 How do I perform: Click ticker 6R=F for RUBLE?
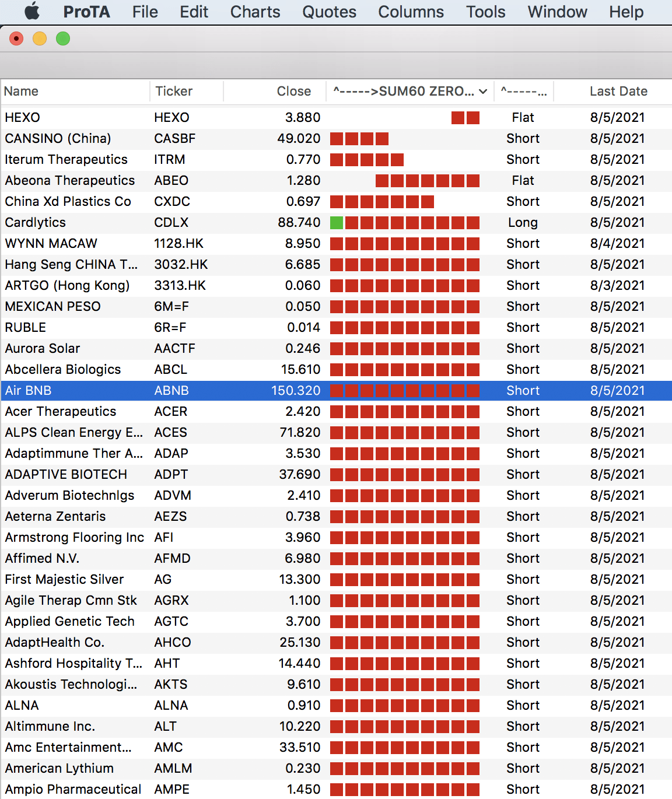point(170,327)
